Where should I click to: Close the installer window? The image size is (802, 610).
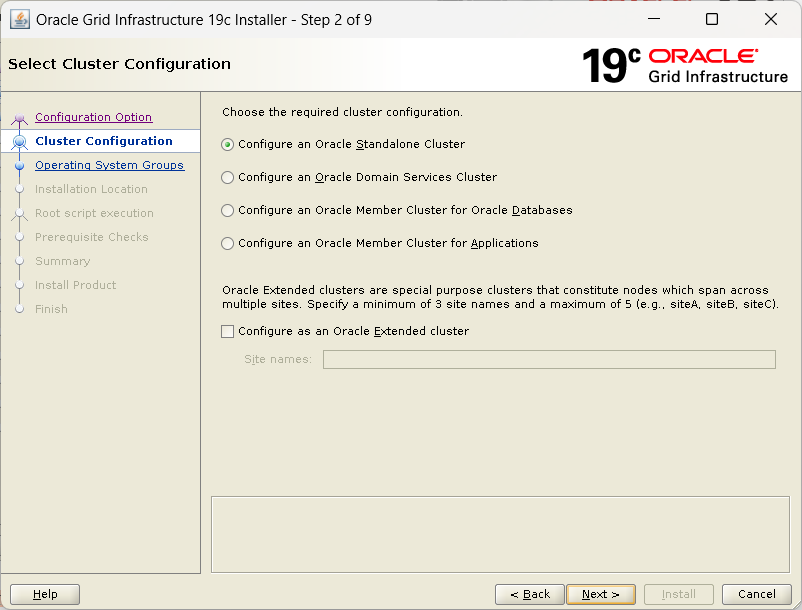click(x=771, y=19)
